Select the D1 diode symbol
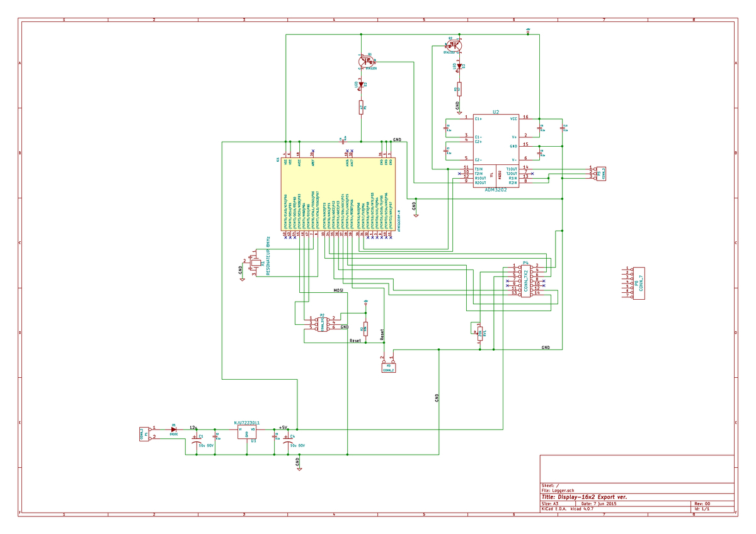 click(x=174, y=429)
